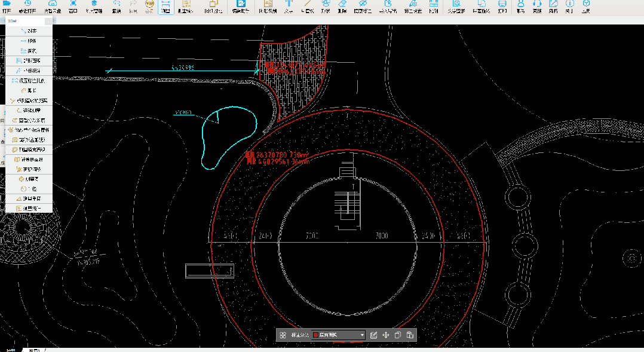Screen dimensions: 644x352
Task: Choose the Rectangle area menu item
Action: [x=29, y=61]
